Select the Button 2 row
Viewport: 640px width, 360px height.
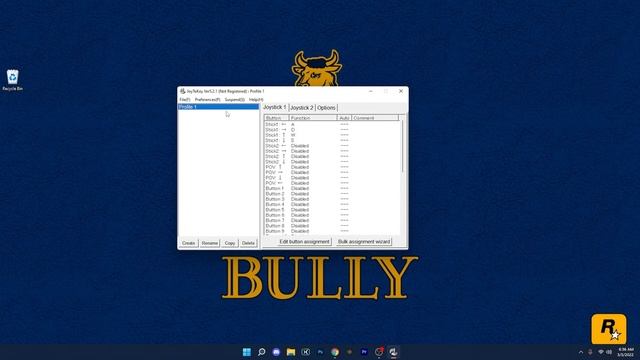click(x=332, y=193)
